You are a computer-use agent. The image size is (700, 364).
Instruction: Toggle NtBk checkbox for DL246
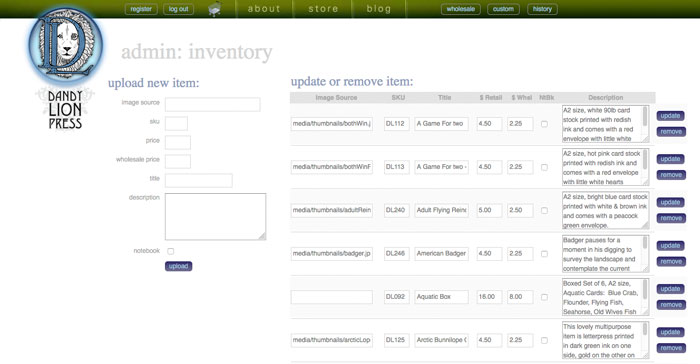(544, 254)
